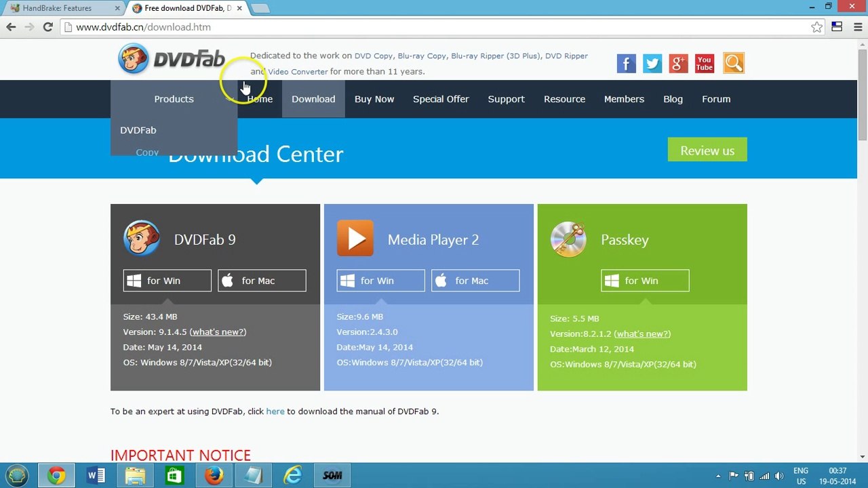Open Microsoft Word from the taskbar
868x488 pixels.
[x=96, y=475]
